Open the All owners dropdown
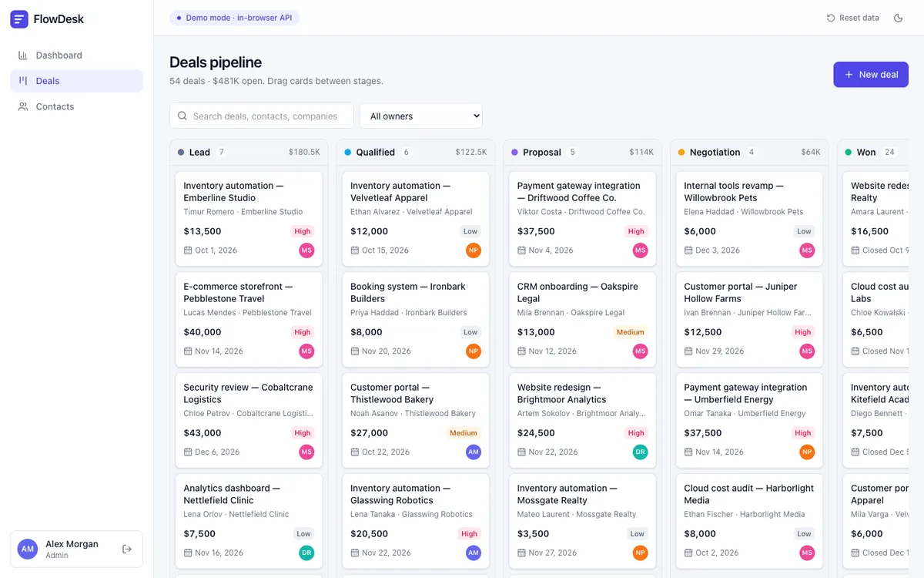The width and height of the screenshot is (924, 578). click(421, 116)
